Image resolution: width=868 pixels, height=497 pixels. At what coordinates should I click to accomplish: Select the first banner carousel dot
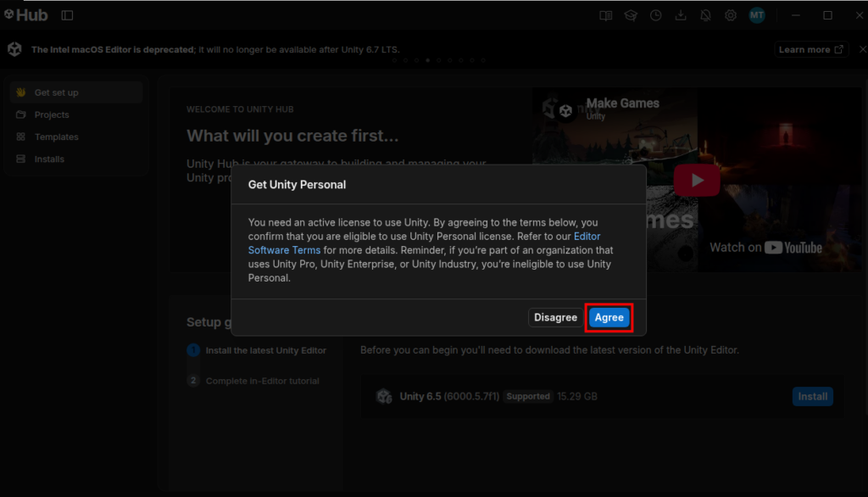[x=394, y=60]
